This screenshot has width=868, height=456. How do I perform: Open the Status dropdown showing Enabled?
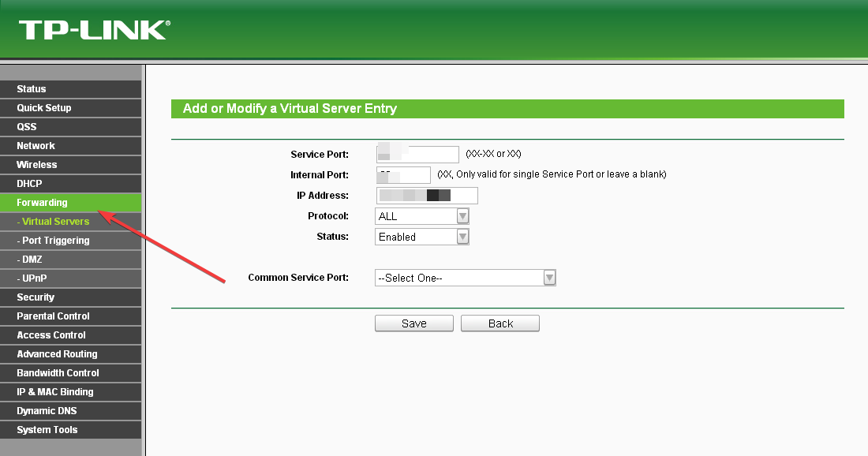click(x=462, y=236)
